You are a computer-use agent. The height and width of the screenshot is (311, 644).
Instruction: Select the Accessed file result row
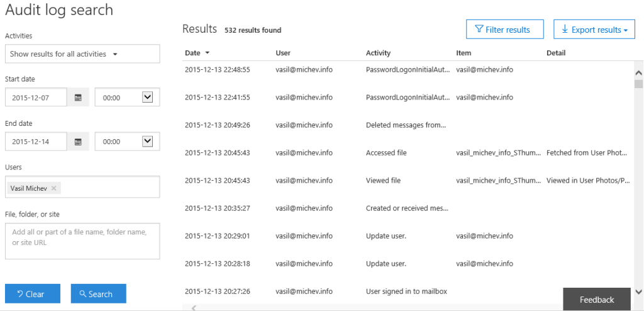click(407, 153)
